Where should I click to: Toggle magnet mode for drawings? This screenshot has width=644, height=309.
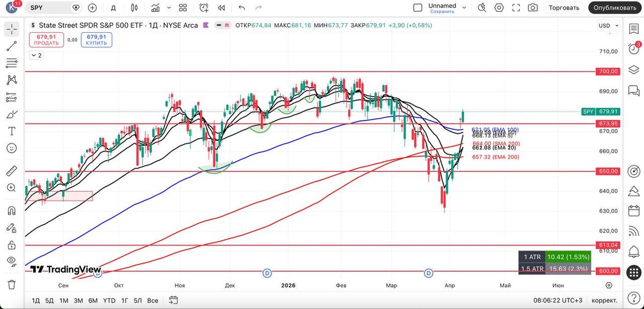click(x=11, y=211)
